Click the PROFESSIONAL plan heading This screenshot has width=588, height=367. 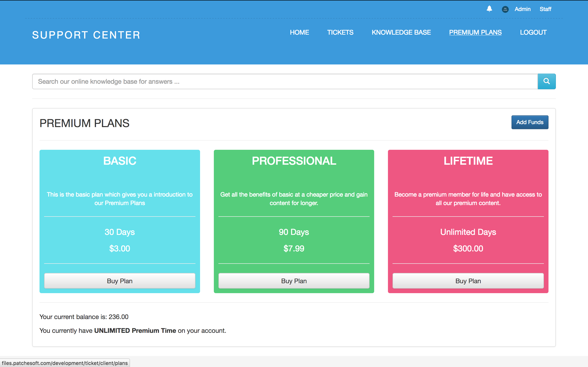294,161
